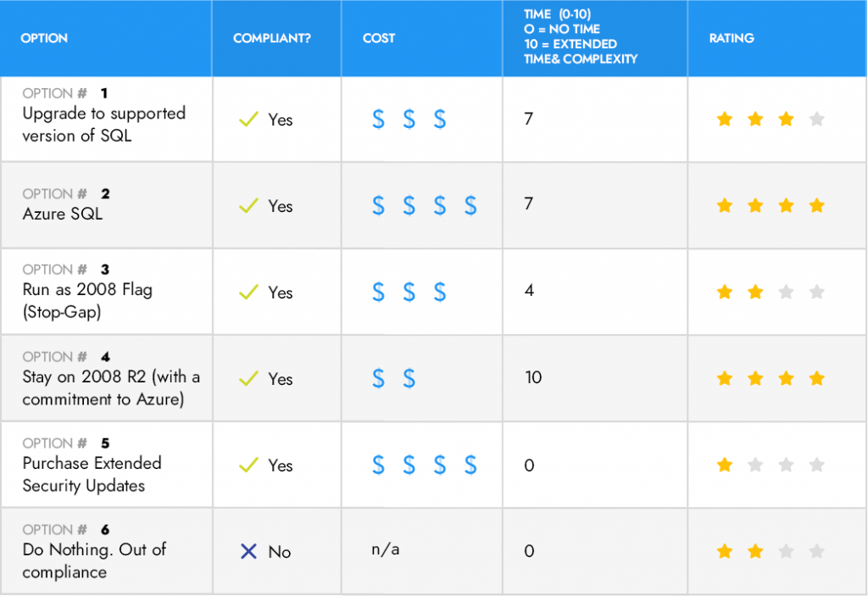Click the third gray star in Option 3
Viewport: 868px width, 596px height.
(x=786, y=292)
